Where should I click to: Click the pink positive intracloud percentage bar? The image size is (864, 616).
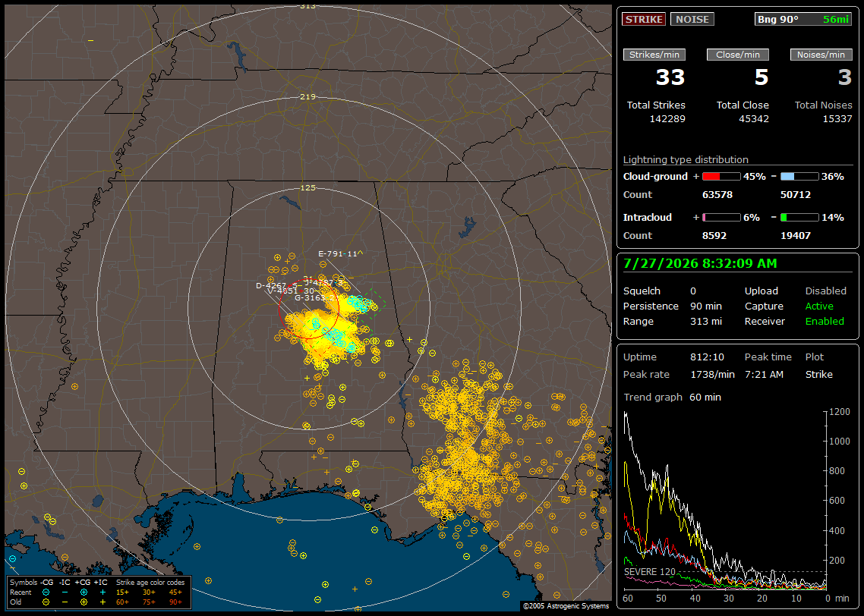(x=721, y=218)
